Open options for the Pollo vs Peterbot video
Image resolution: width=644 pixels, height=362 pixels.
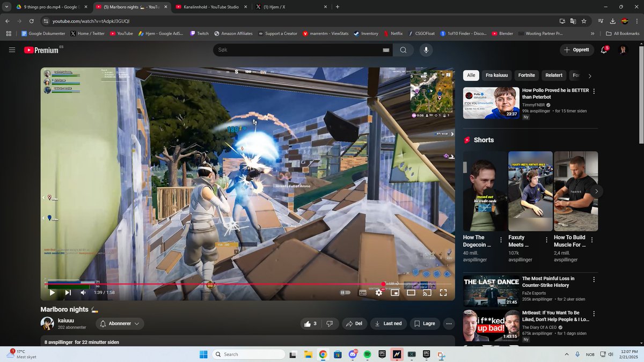pyautogui.click(x=594, y=91)
